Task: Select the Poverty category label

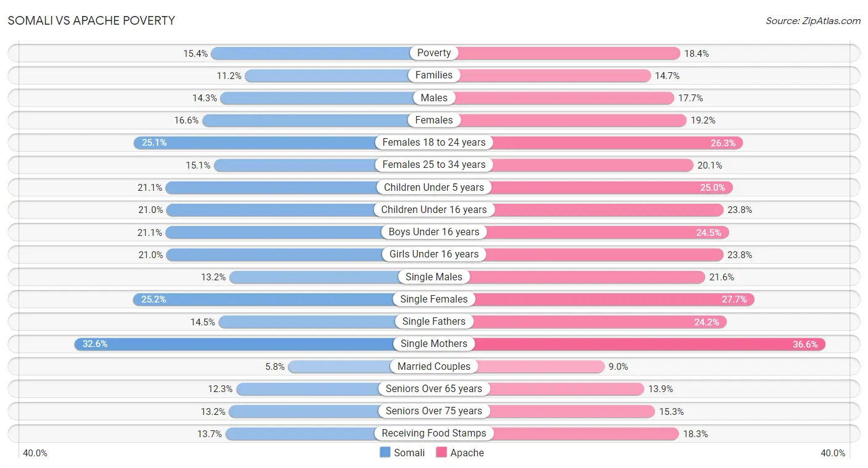Action: (x=434, y=53)
